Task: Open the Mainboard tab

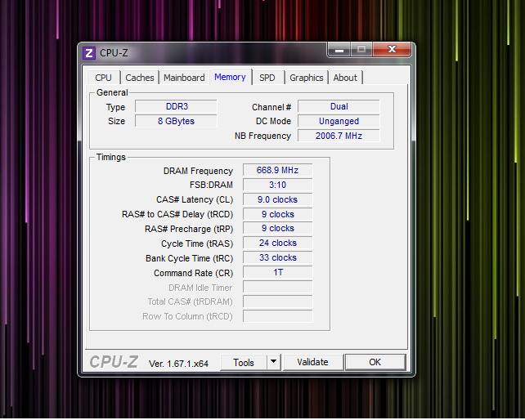Action: point(184,78)
